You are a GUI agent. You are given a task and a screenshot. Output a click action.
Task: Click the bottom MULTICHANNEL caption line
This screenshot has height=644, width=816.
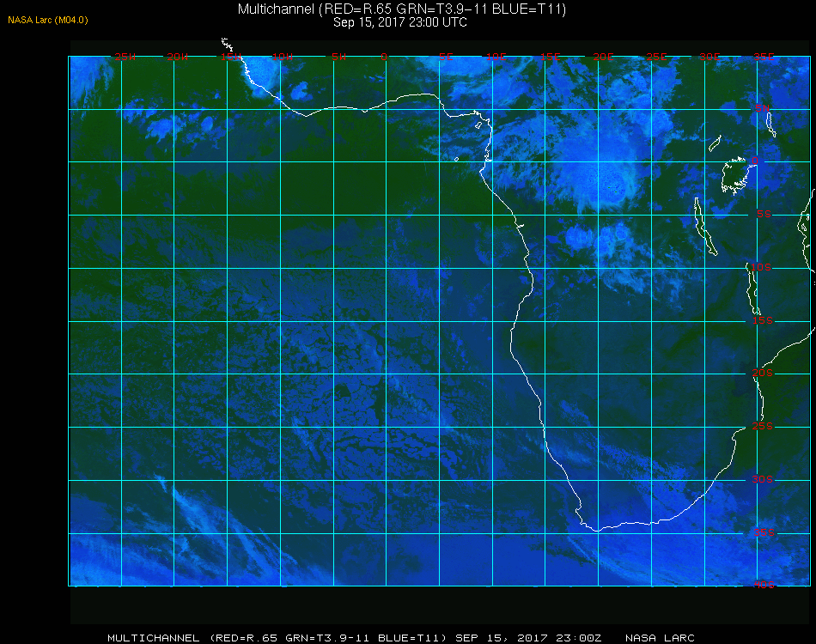tap(401, 638)
